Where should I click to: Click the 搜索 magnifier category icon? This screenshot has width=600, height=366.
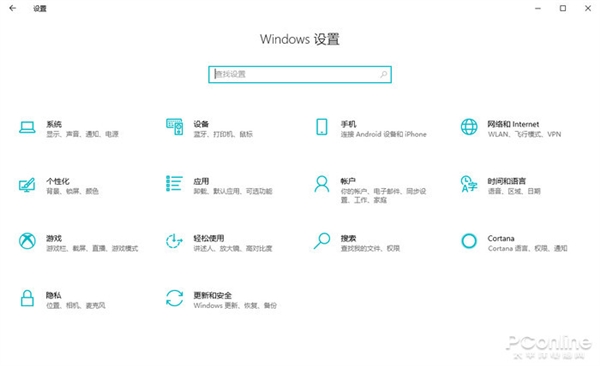(x=322, y=241)
